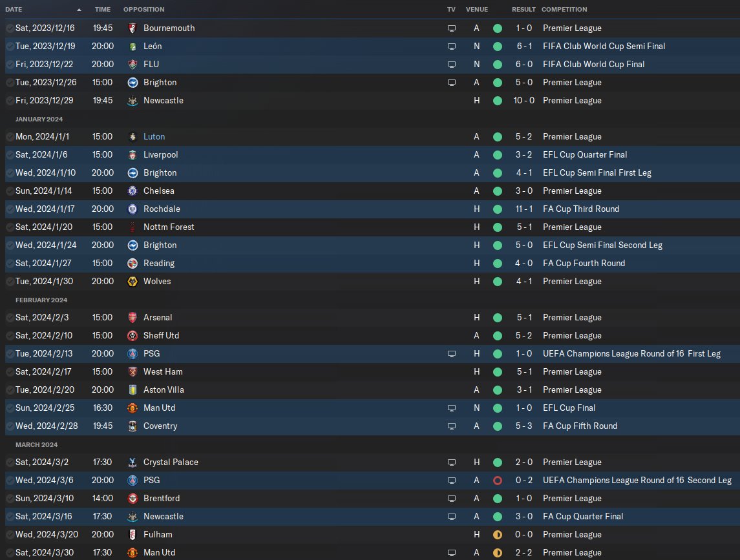The width and height of the screenshot is (740, 560).
Task: Collapse the JANUARY 2024 month section header
Action: [39, 119]
